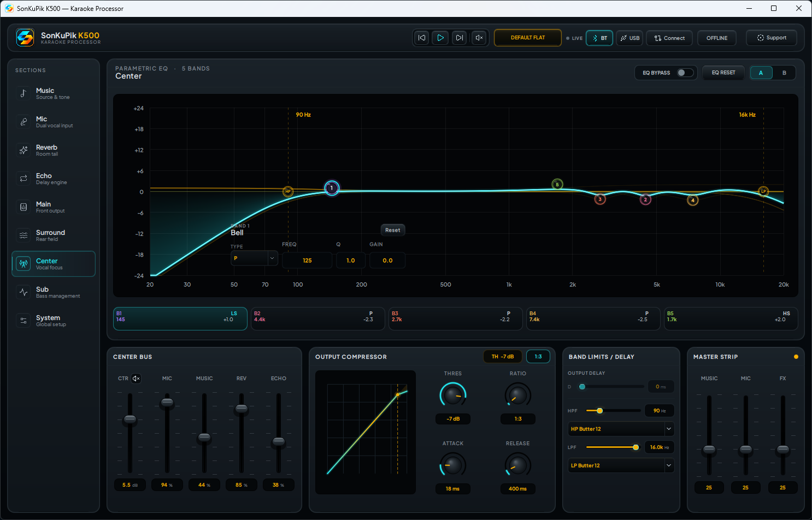This screenshot has height=520, width=812.
Task: Click the CTR fader handle
Action: pyautogui.click(x=130, y=419)
